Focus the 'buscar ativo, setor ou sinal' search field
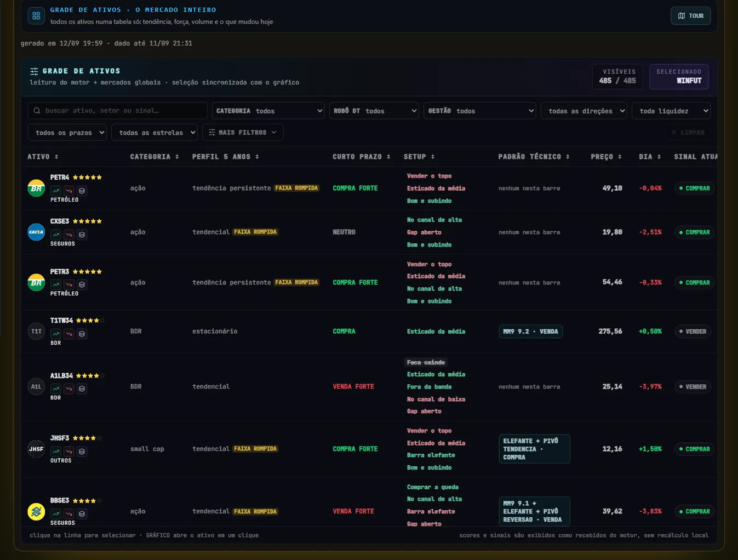Screen dimensions: 738x560 tap(118, 111)
